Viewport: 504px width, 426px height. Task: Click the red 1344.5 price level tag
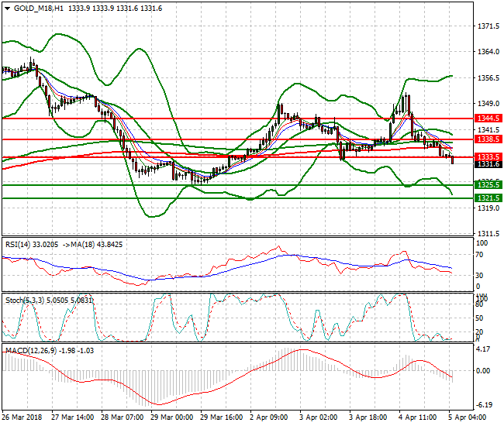pyautogui.click(x=488, y=119)
